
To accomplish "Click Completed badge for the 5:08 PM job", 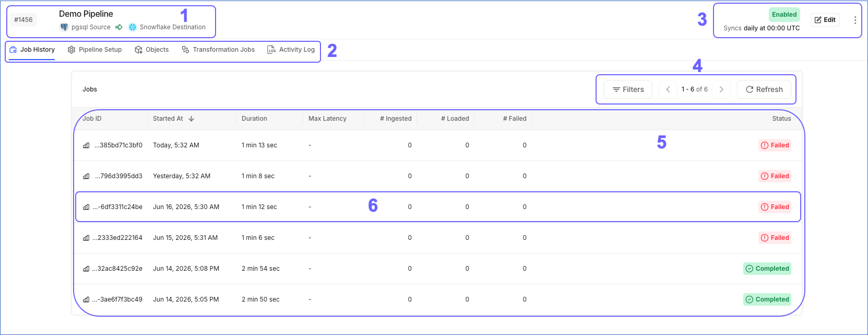I will 767,269.
